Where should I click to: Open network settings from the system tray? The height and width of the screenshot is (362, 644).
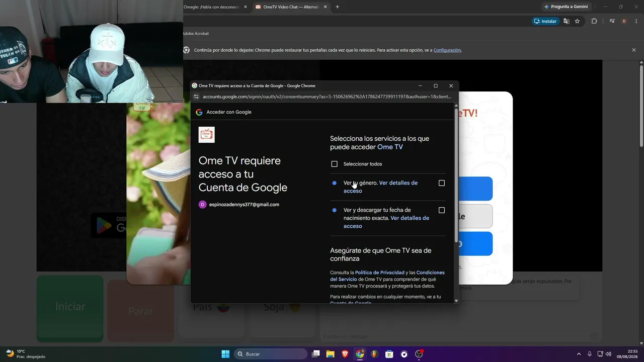tap(600, 354)
